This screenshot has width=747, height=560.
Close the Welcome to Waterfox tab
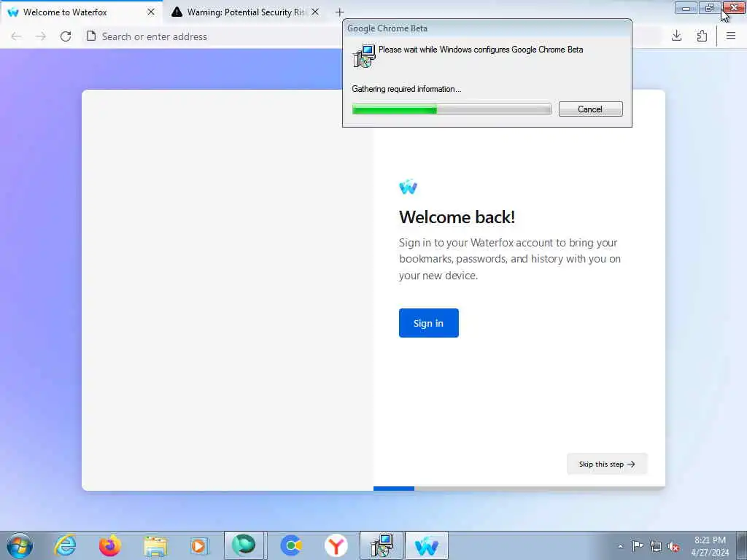151,12
